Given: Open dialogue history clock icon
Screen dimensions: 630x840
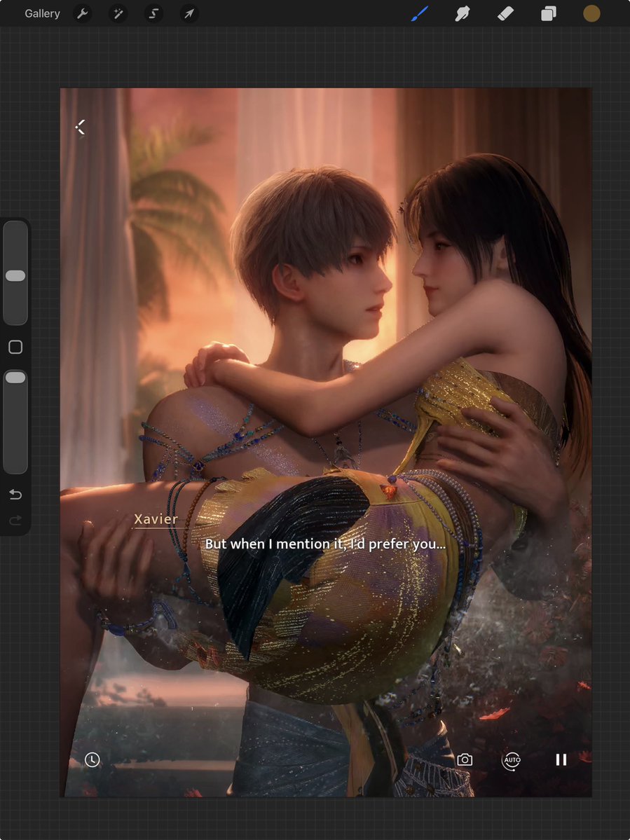Looking at the screenshot, I should coord(92,759).
